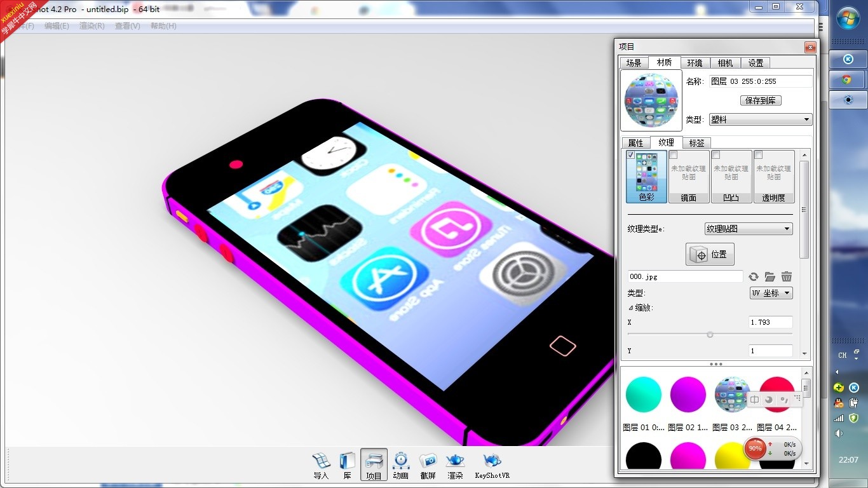
Task: Click the red 90% memory ball
Action: [755, 448]
